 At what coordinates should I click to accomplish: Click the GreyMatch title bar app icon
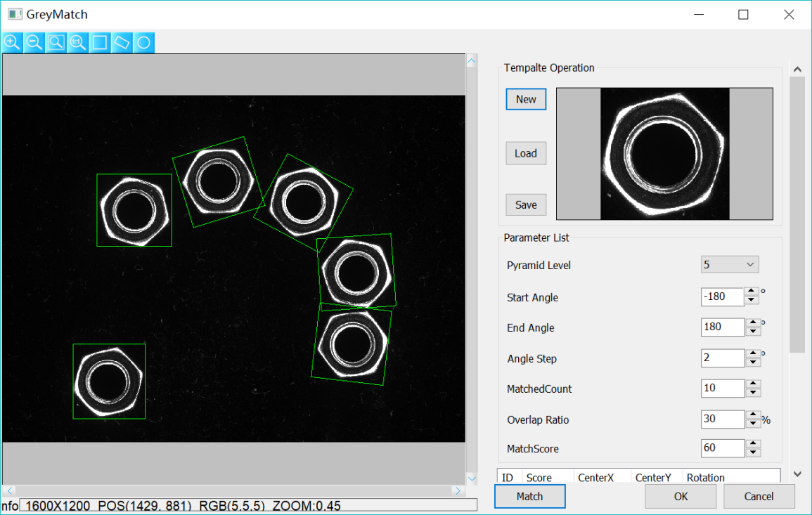15,14
